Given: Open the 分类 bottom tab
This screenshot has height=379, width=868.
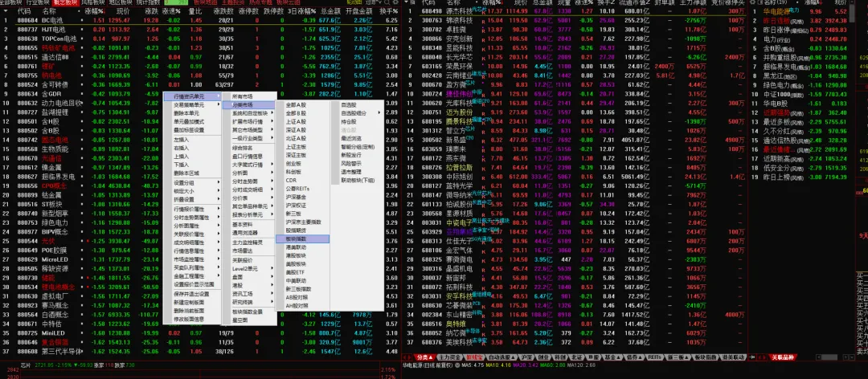Looking at the screenshot, I should click(424, 357).
